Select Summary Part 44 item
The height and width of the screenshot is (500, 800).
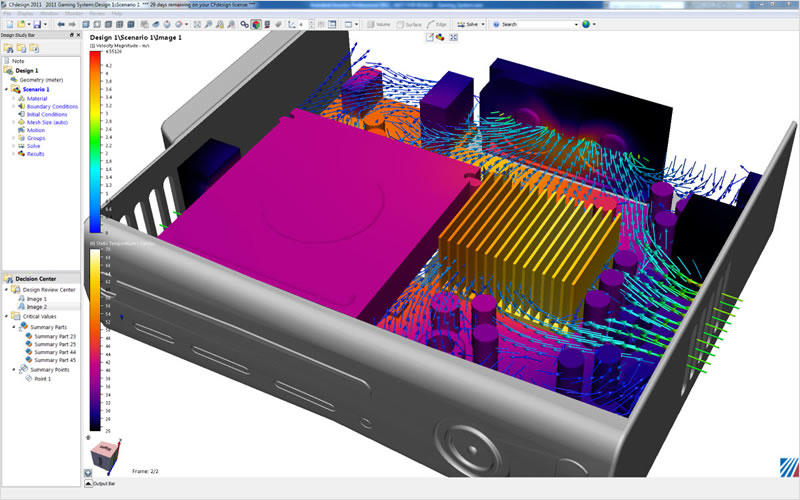click(54, 352)
